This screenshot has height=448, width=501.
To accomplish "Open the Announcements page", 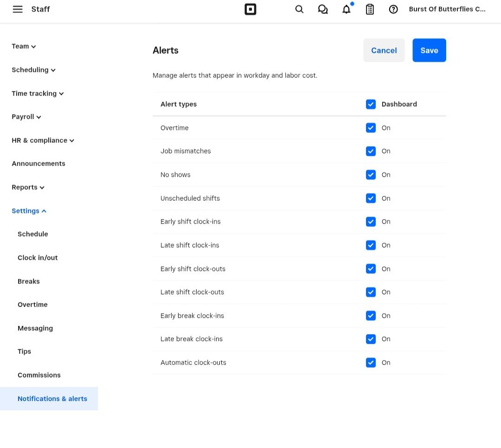I will point(39,164).
